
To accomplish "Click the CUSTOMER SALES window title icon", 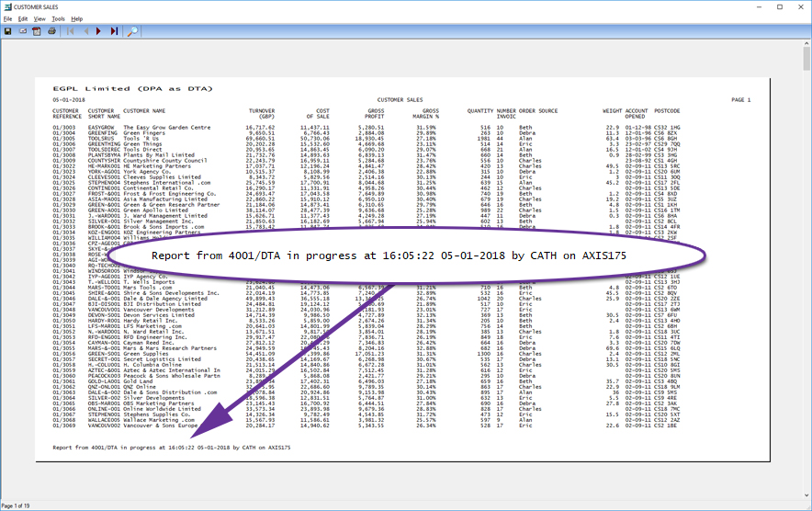I will pos(7,6).
